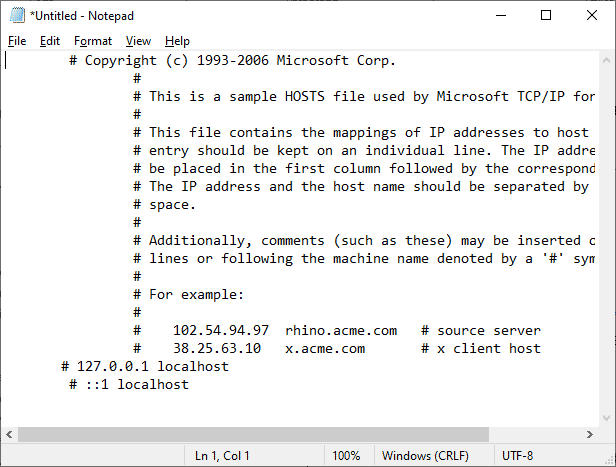Minimize the Notepad window

coord(501,15)
